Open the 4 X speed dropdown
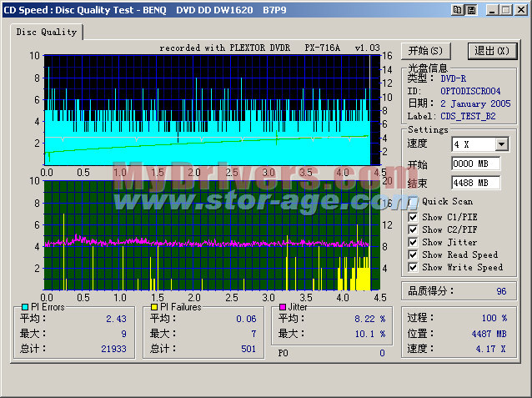This screenshot has width=532, height=398. (x=501, y=144)
